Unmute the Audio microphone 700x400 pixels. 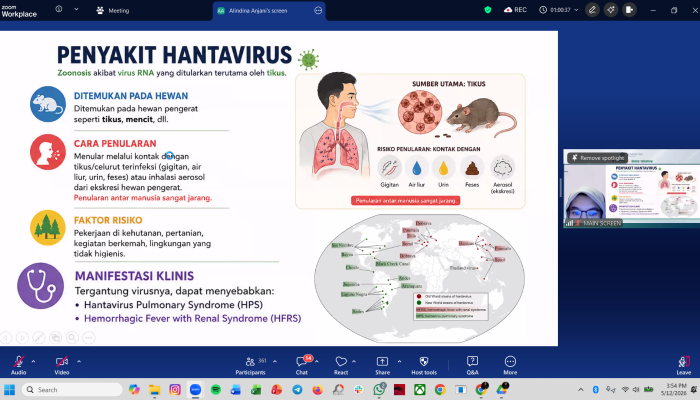(x=18, y=365)
